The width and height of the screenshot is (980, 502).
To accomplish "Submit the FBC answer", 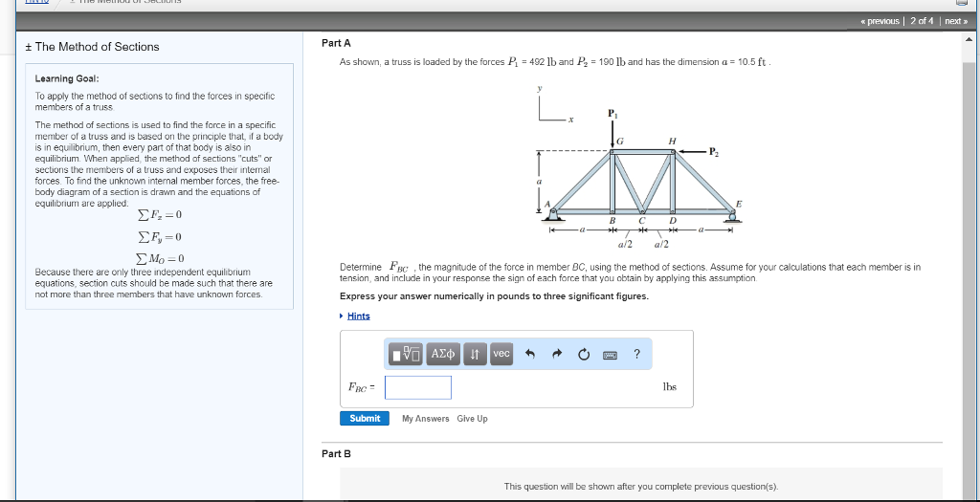I will point(365,419).
